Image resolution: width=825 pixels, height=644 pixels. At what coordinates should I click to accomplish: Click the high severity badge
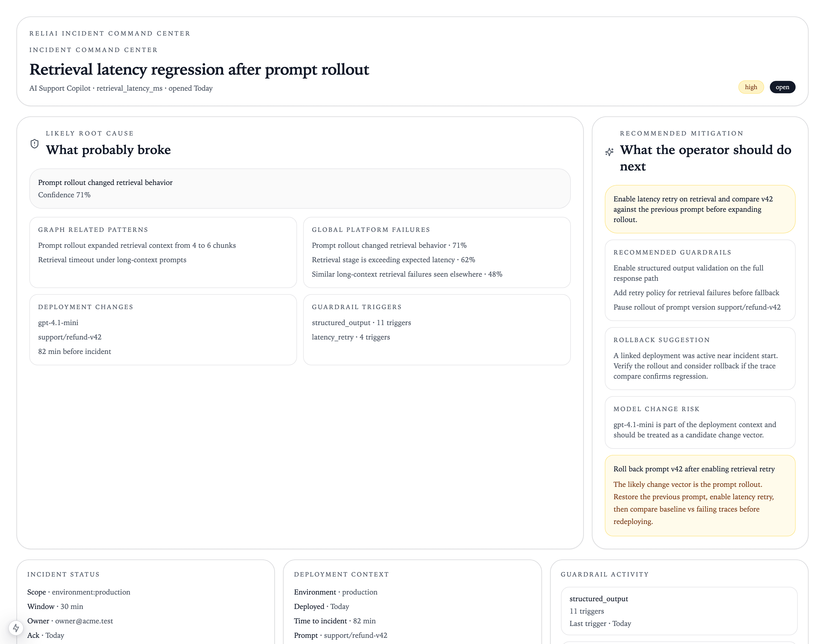[750, 87]
